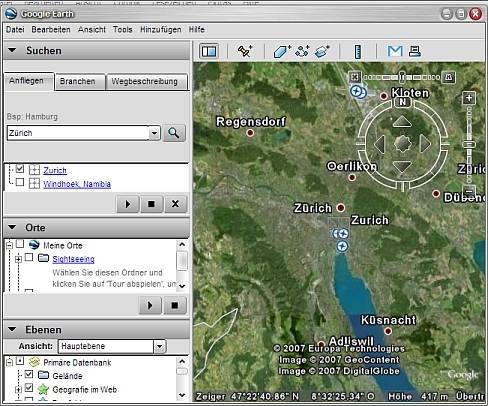Open the Sightseeing folder link
The image size is (488, 406).
(73, 259)
